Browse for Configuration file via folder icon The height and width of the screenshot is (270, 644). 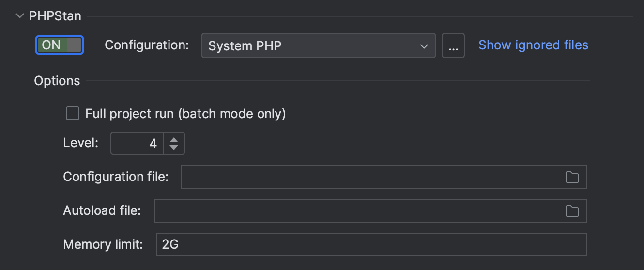[572, 177]
